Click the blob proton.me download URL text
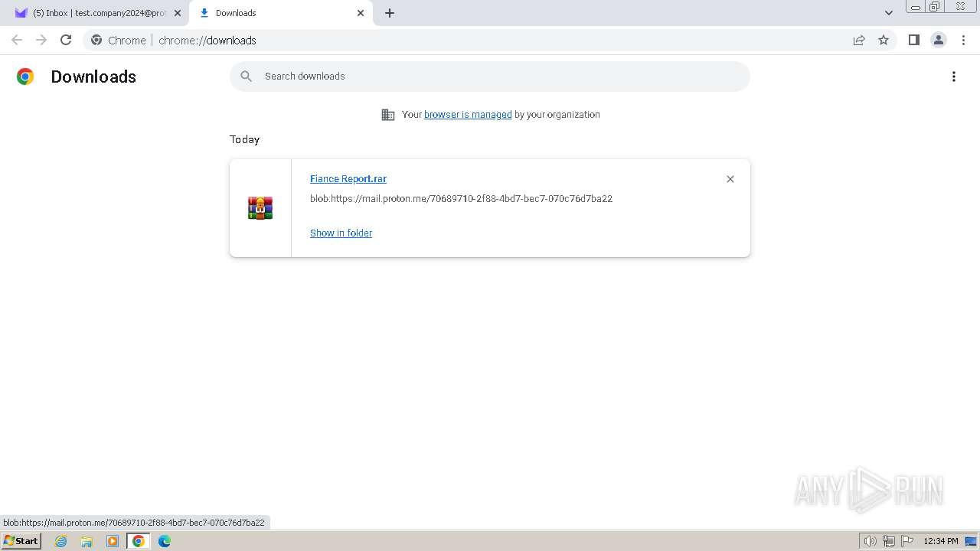This screenshot has width=980, height=551. tap(461, 199)
